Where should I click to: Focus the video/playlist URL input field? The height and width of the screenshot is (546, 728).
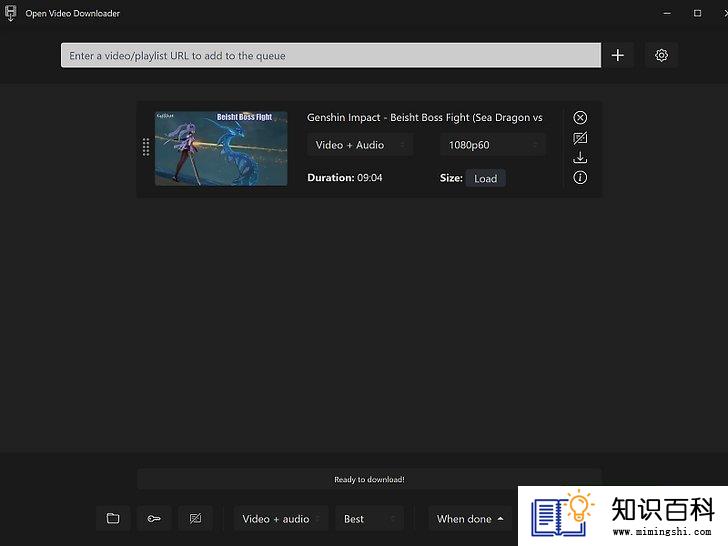pos(331,55)
